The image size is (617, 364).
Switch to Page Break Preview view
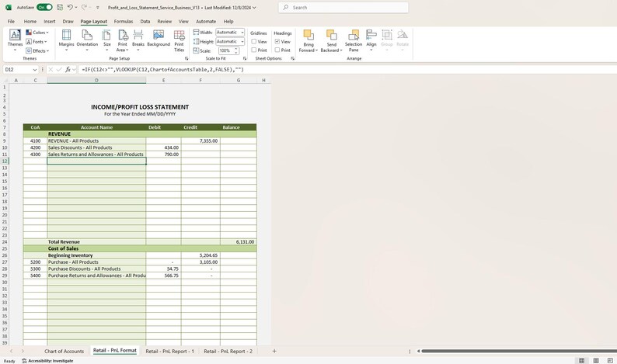pyautogui.click(x=610, y=360)
